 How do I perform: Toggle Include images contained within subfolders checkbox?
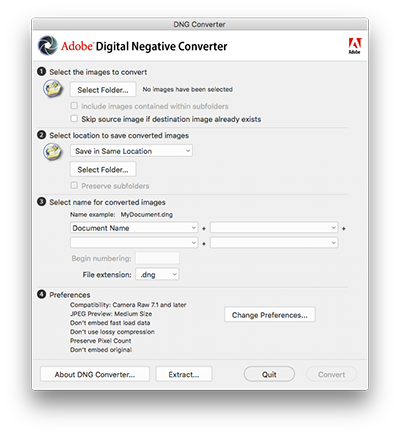[74, 106]
